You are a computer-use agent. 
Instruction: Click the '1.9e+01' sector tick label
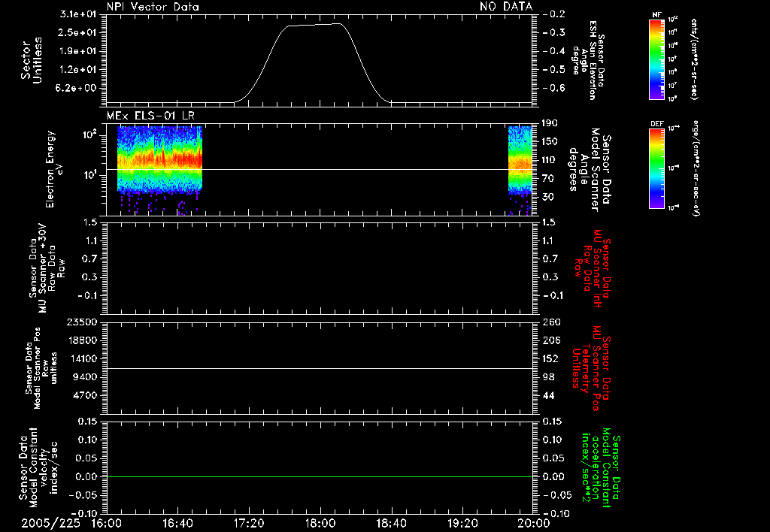[78, 51]
